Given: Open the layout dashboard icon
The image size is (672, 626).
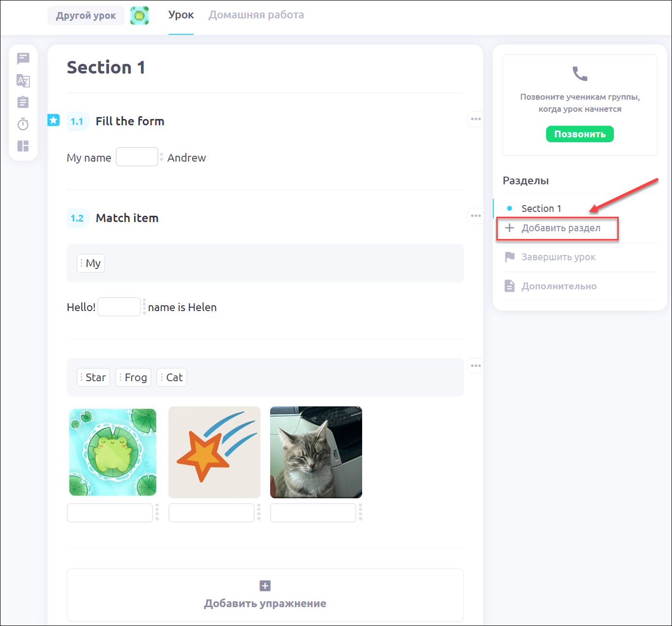Looking at the screenshot, I should click(23, 146).
